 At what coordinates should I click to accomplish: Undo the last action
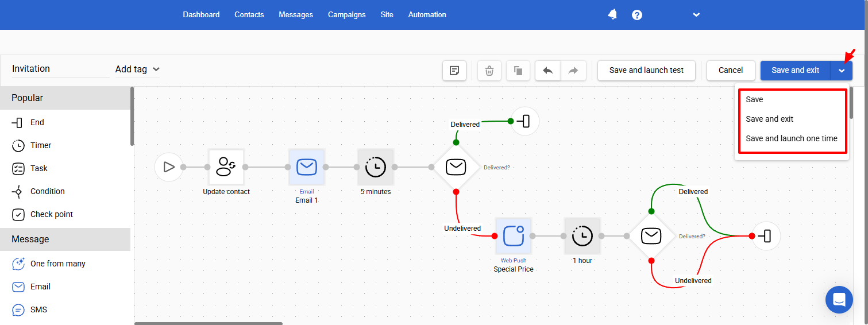548,71
